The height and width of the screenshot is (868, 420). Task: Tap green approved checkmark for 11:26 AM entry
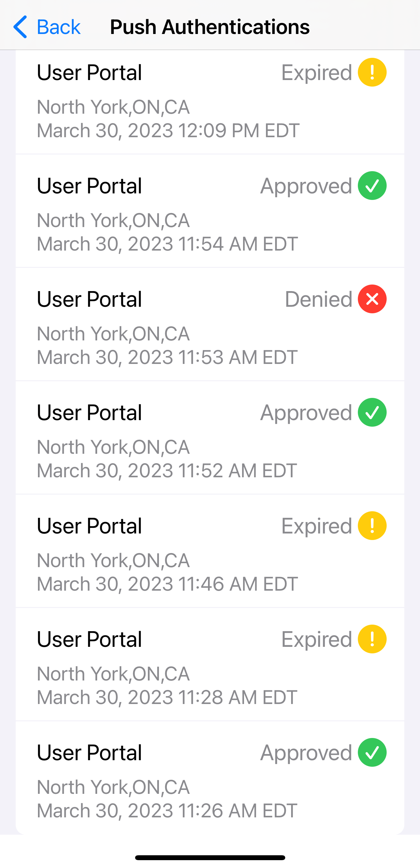(372, 752)
